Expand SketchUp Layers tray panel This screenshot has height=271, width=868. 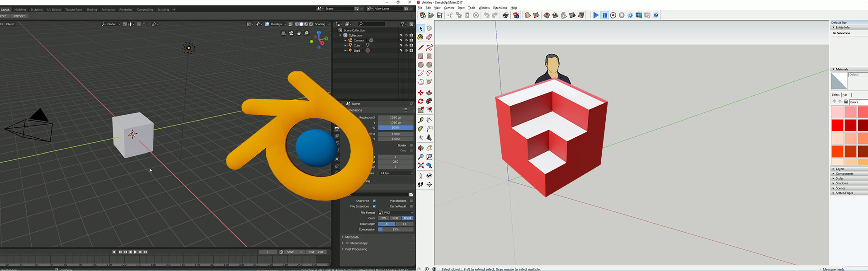[x=849, y=169]
